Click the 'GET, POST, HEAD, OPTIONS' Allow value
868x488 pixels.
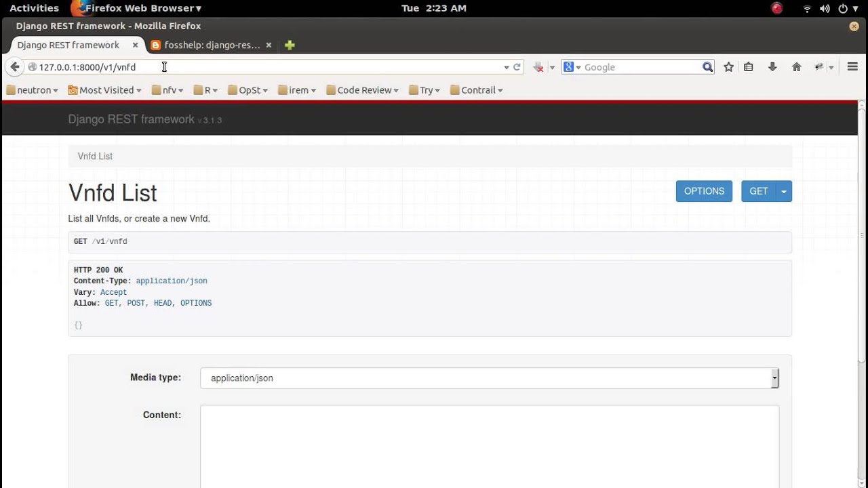[x=158, y=304]
